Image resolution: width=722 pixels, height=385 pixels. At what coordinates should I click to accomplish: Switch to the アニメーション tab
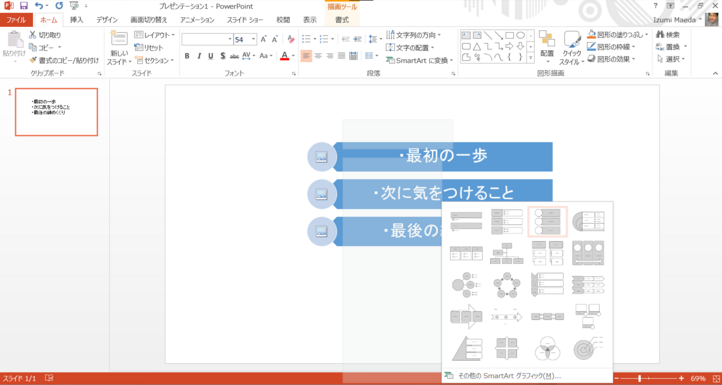point(197,20)
